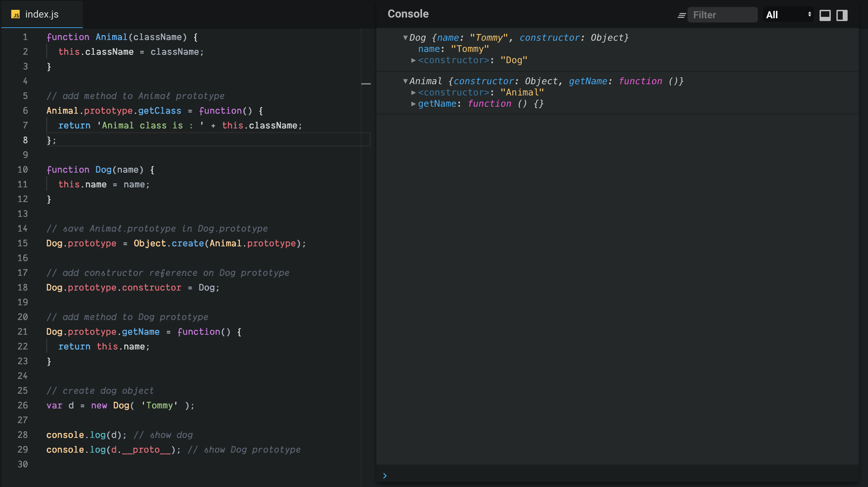Select the index.js editor tab
Screen dimensions: 868x487
(x=42, y=14)
